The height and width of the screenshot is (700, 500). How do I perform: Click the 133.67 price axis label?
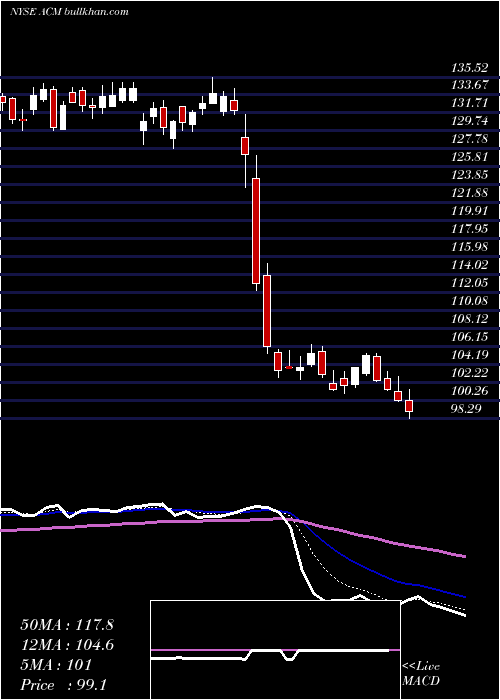click(470, 84)
